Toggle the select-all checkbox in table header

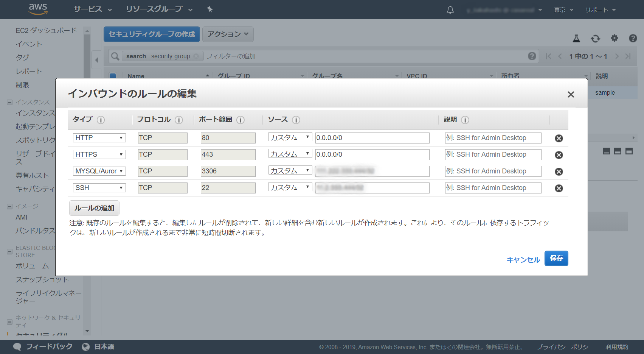click(113, 76)
